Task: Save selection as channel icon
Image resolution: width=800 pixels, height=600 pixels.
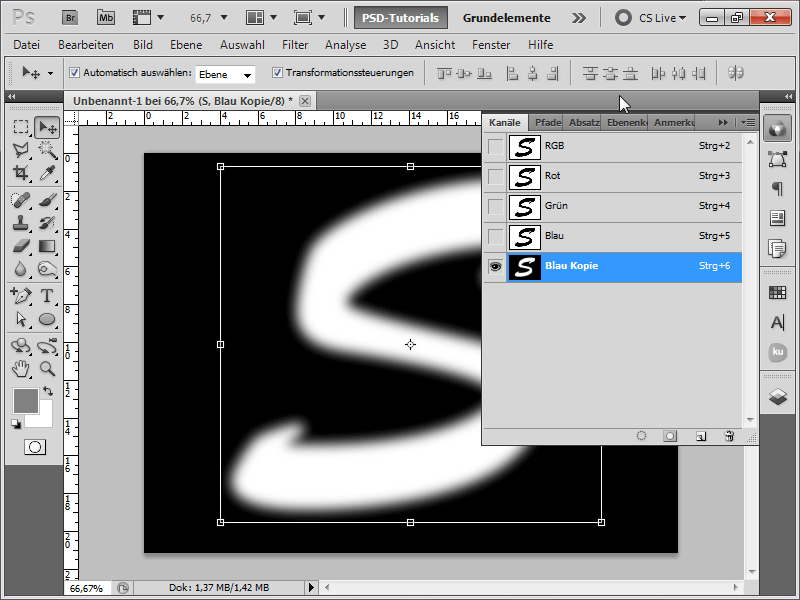Action: coord(670,436)
